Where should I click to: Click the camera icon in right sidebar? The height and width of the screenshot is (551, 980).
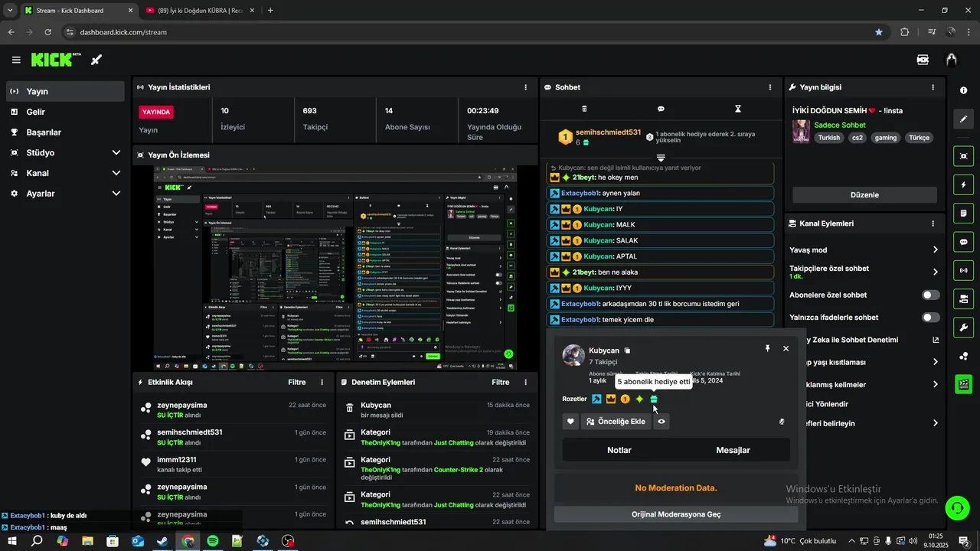tap(963, 298)
